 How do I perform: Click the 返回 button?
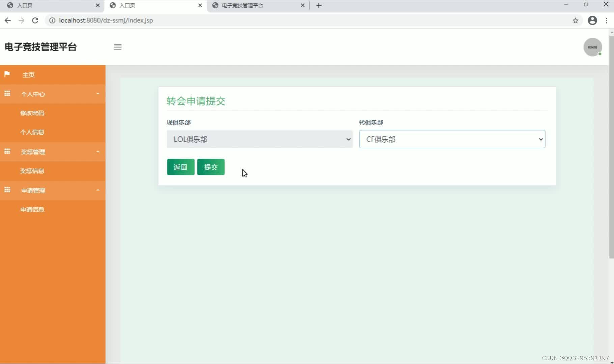pyautogui.click(x=181, y=167)
